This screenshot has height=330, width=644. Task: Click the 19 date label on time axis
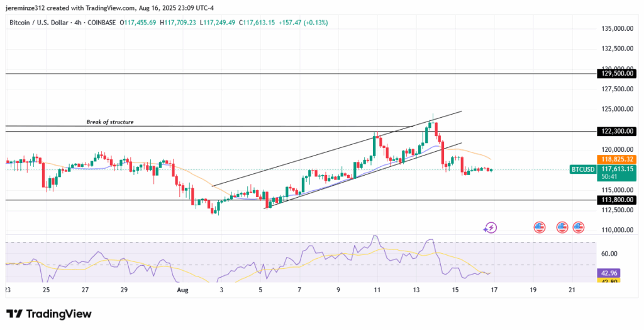point(533,290)
